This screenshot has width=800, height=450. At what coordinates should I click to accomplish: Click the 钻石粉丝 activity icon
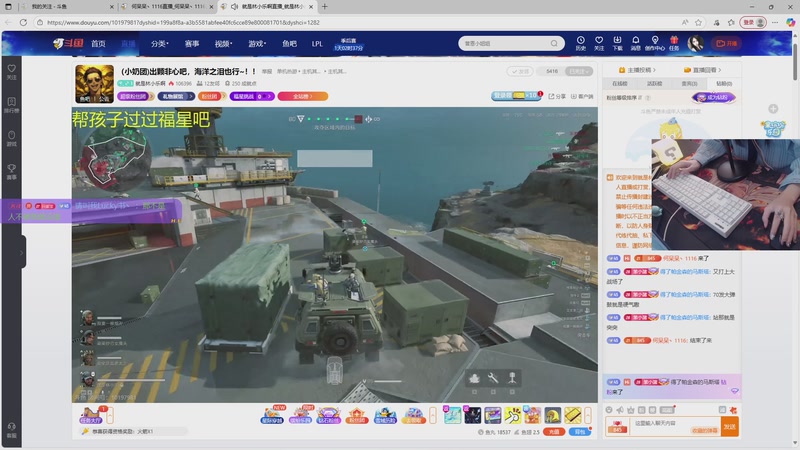tap(329, 415)
